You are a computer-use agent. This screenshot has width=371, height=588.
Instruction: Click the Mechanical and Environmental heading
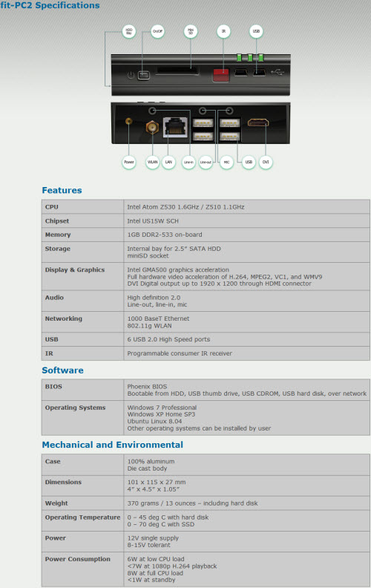coord(113,445)
